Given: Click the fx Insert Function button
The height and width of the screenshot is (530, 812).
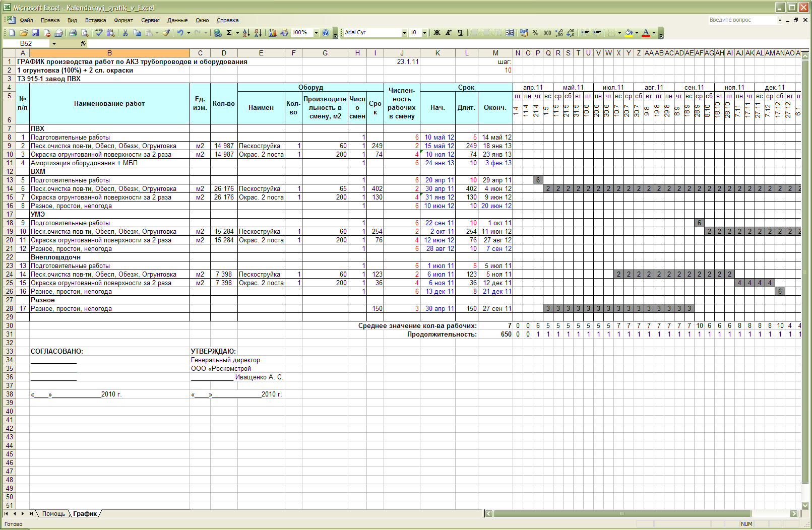Looking at the screenshot, I should point(83,44).
